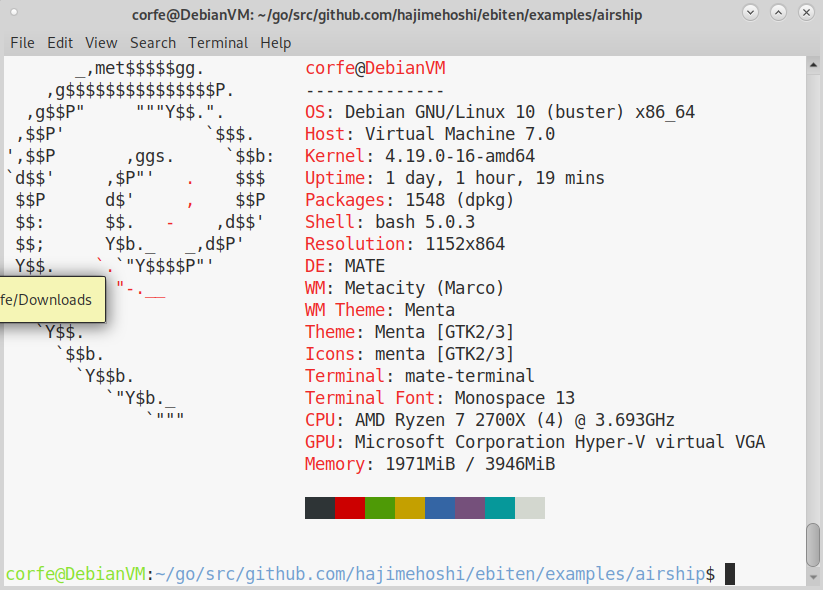Click the window menu dot in title bar

click(14, 12)
